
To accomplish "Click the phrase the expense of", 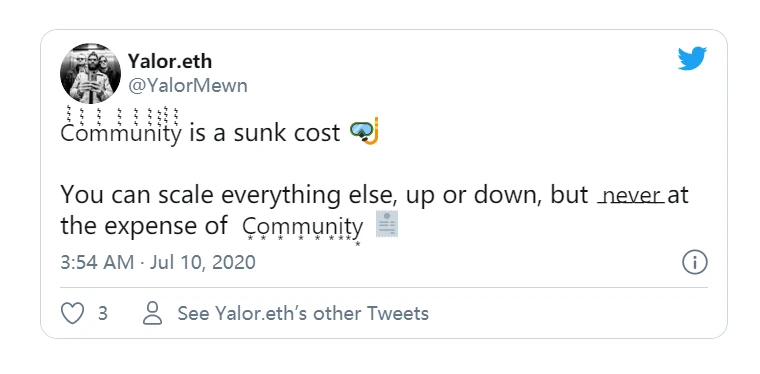I will [x=144, y=226].
